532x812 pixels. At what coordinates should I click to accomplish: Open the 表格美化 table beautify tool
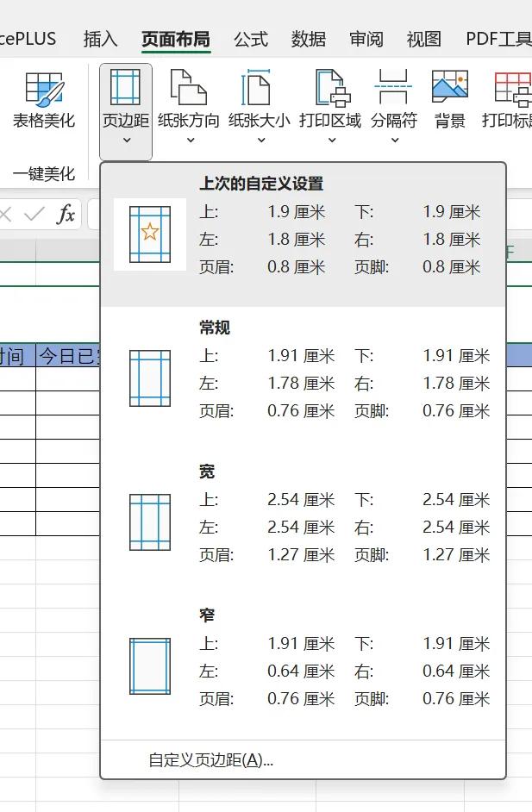[x=44, y=100]
